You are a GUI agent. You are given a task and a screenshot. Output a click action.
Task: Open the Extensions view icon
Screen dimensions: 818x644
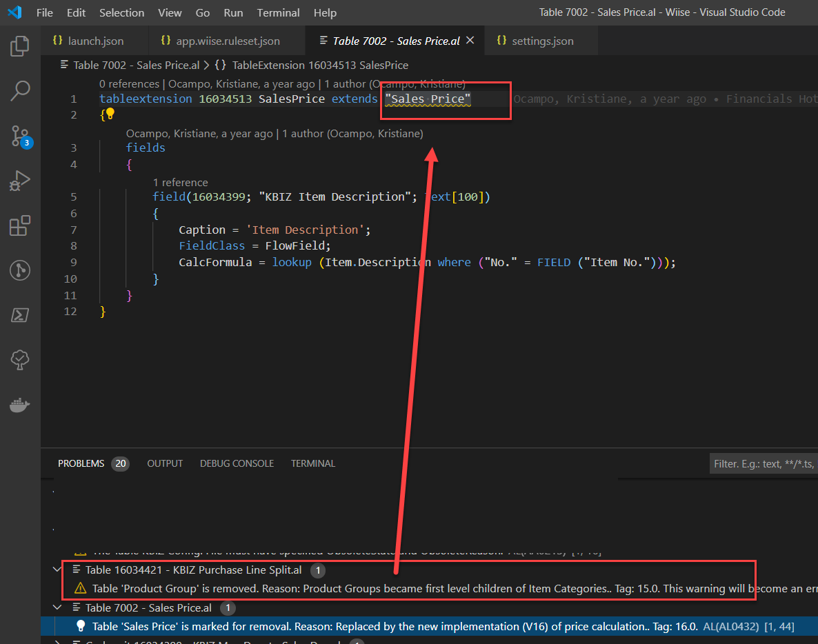(x=20, y=225)
